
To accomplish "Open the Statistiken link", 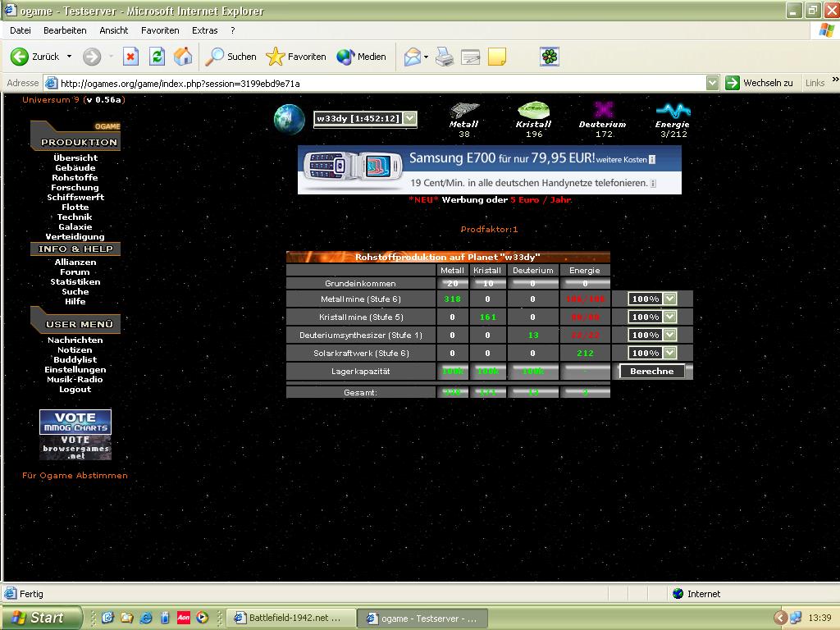I will click(75, 282).
